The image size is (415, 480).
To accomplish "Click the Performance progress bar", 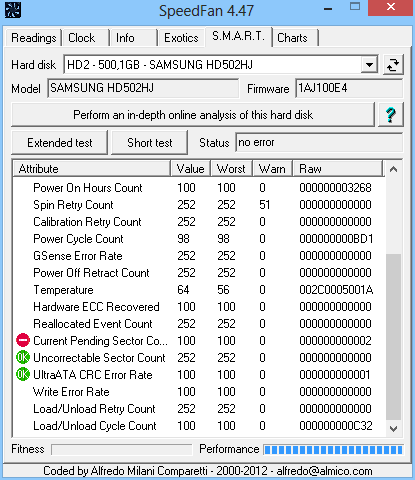I will click(333, 450).
